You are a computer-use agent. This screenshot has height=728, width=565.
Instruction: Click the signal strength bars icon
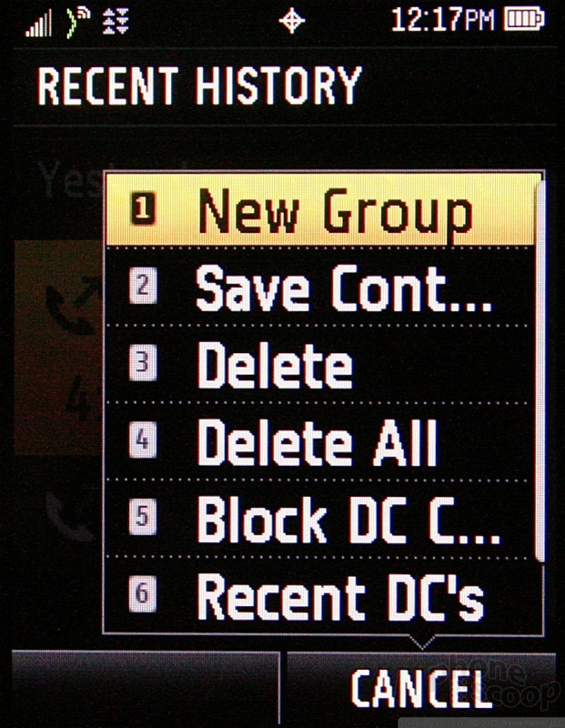[38, 25]
